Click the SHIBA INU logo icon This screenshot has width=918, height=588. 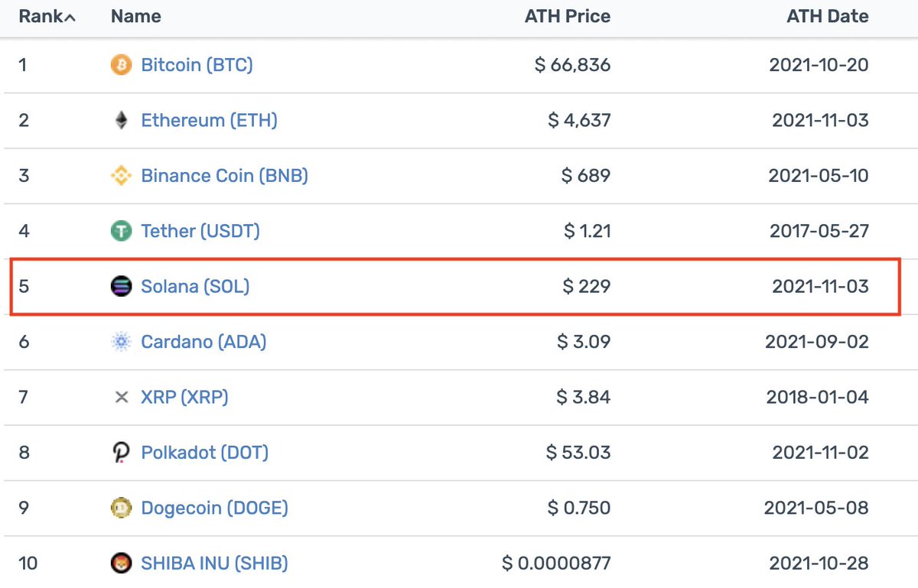click(x=121, y=564)
